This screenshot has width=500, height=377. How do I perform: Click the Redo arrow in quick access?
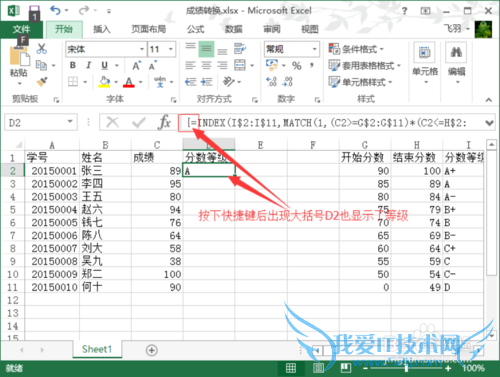[83, 10]
